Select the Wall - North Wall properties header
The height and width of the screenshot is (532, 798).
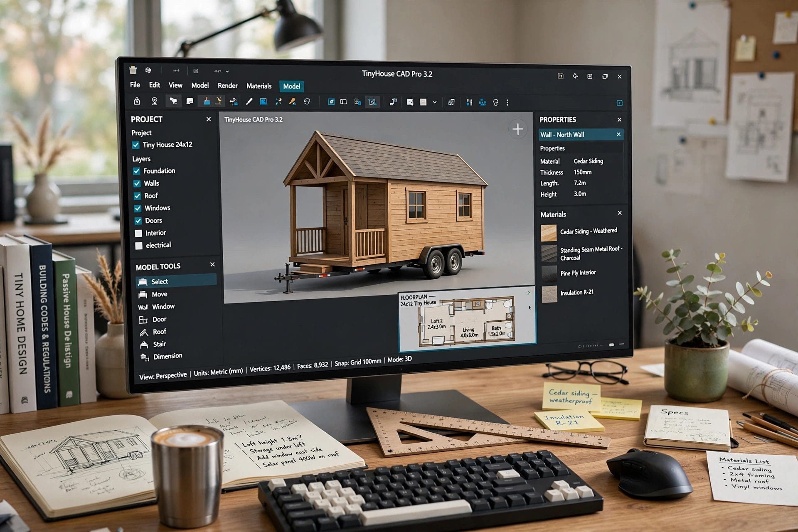581,135
